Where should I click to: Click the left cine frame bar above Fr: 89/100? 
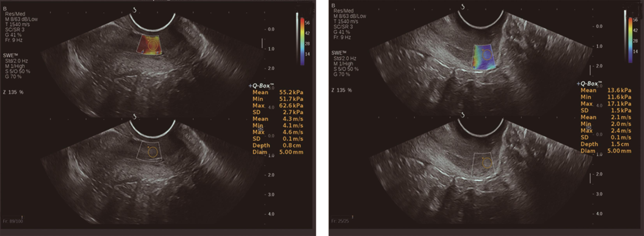point(12,217)
